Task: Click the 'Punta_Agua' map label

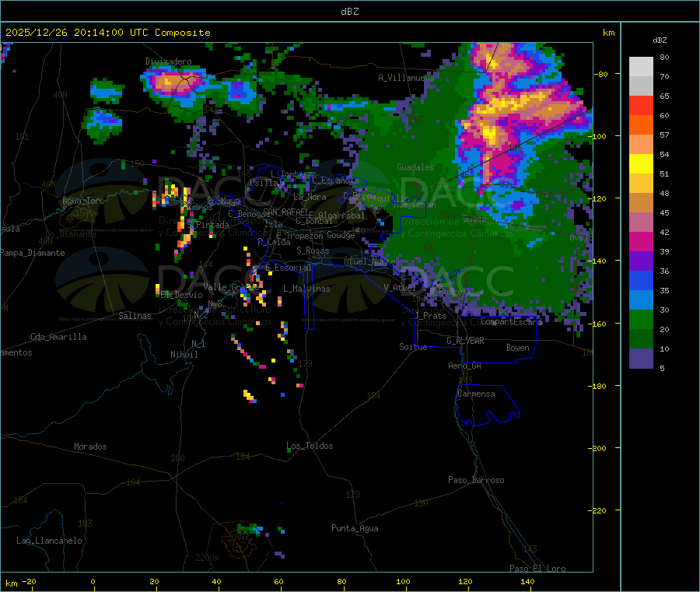Action: click(355, 528)
